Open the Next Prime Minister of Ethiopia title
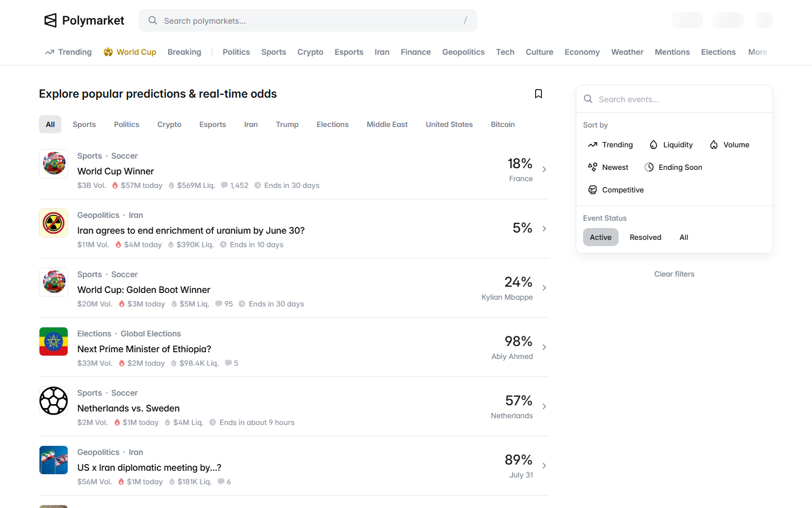Viewport: 812px width, 508px height. coord(144,349)
